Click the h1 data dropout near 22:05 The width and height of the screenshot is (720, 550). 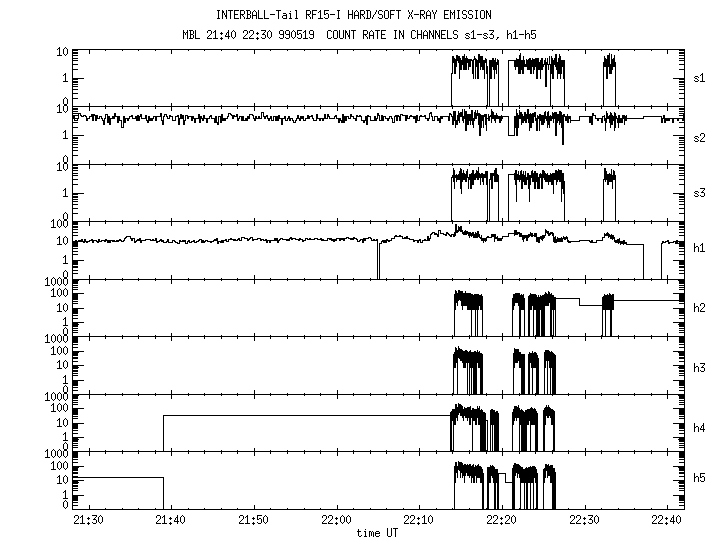[x=378, y=260]
